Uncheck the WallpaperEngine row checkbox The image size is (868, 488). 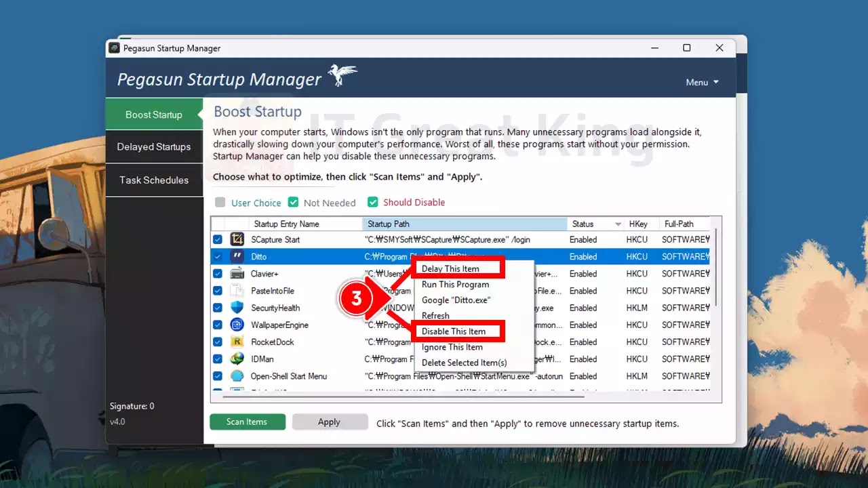[x=218, y=325]
